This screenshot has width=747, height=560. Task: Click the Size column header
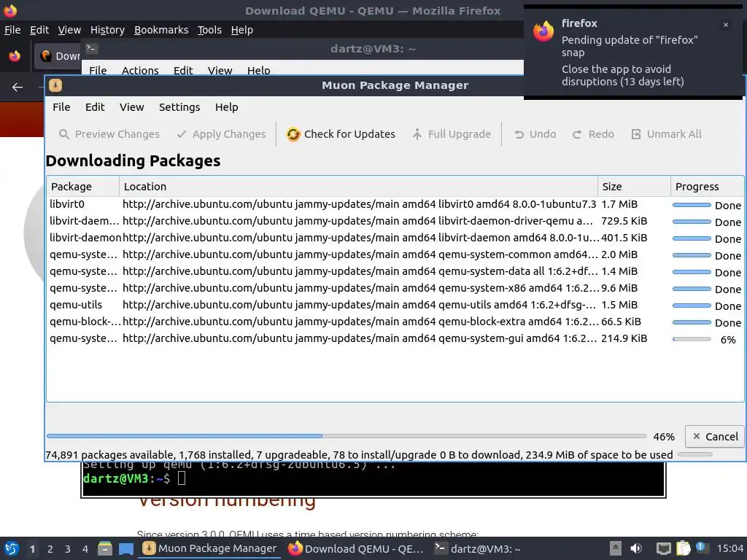(x=634, y=186)
